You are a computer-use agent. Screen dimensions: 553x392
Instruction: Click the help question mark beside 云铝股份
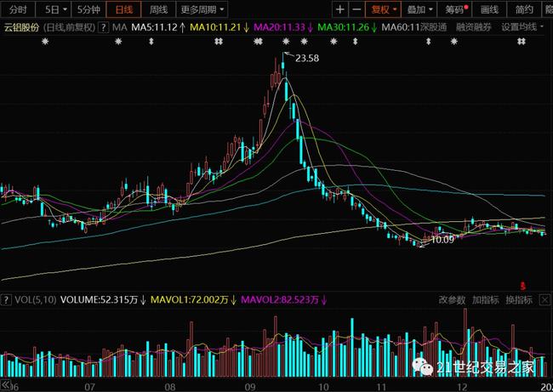point(103,27)
